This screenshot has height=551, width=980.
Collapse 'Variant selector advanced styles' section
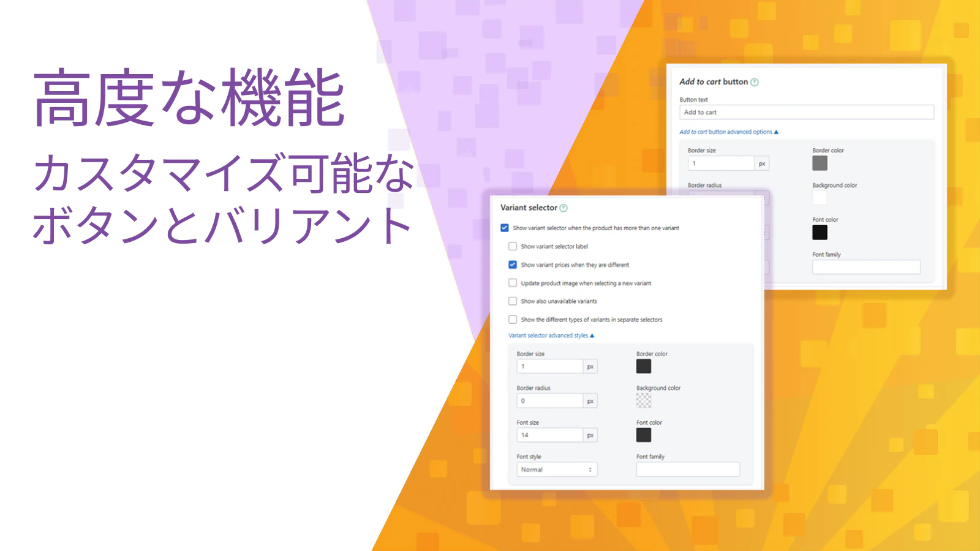click(551, 335)
